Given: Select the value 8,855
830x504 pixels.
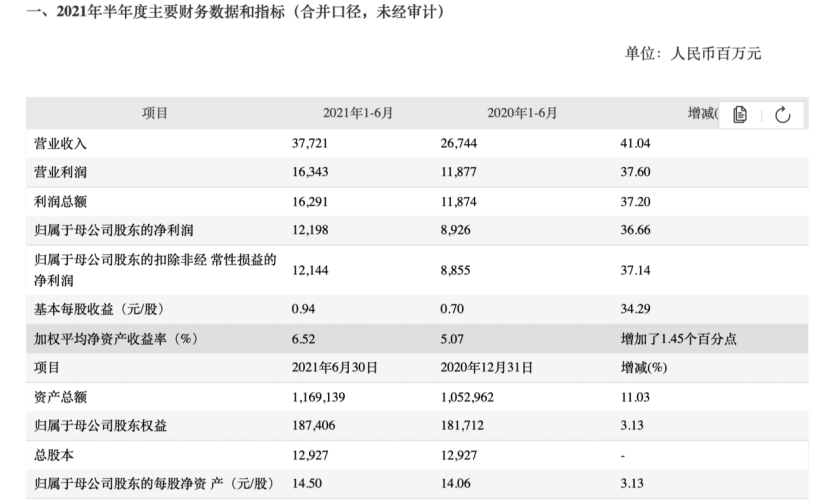Looking at the screenshot, I should pyautogui.click(x=456, y=271).
